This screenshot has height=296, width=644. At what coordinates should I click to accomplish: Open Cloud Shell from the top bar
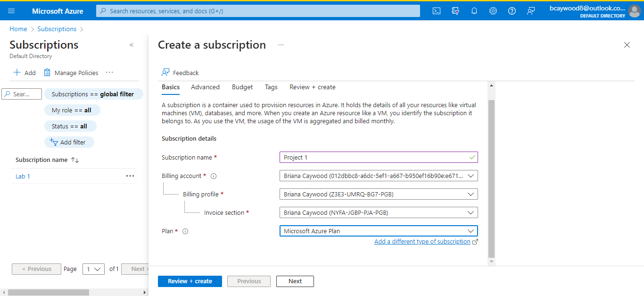click(x=436, y=10)
